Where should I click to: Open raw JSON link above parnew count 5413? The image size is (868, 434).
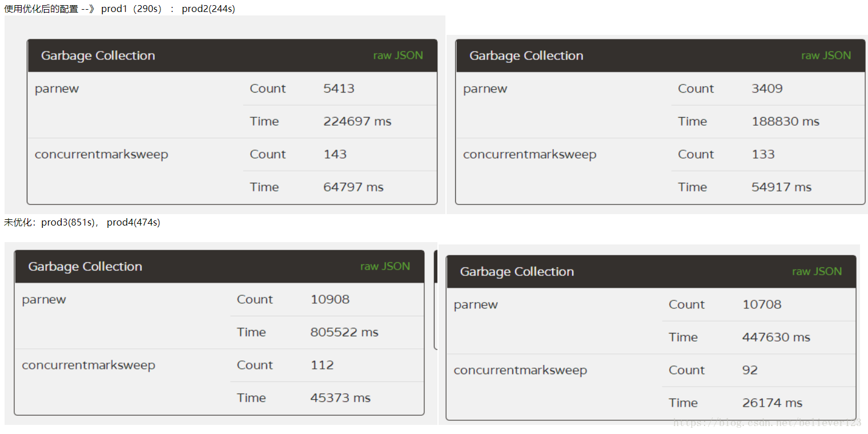point(398,55)
